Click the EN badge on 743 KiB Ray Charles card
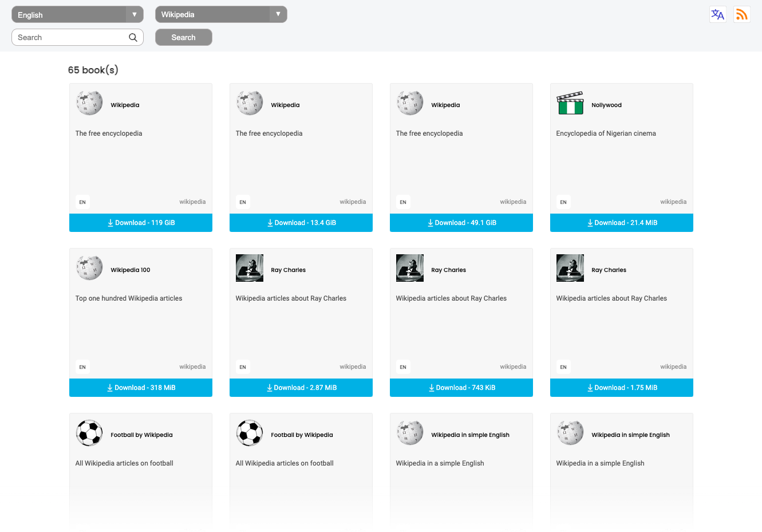Screen dimensions: 762x532 [403, 367]
